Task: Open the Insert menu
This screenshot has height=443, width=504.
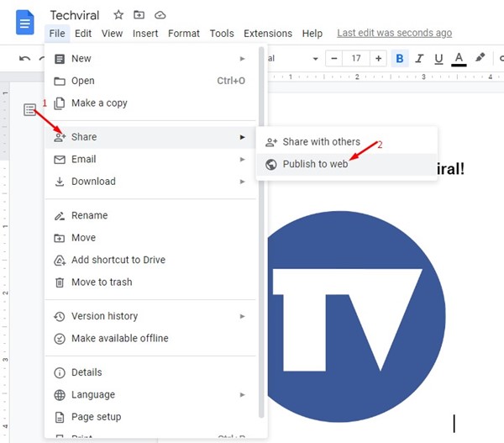Action: click(145, 34)
